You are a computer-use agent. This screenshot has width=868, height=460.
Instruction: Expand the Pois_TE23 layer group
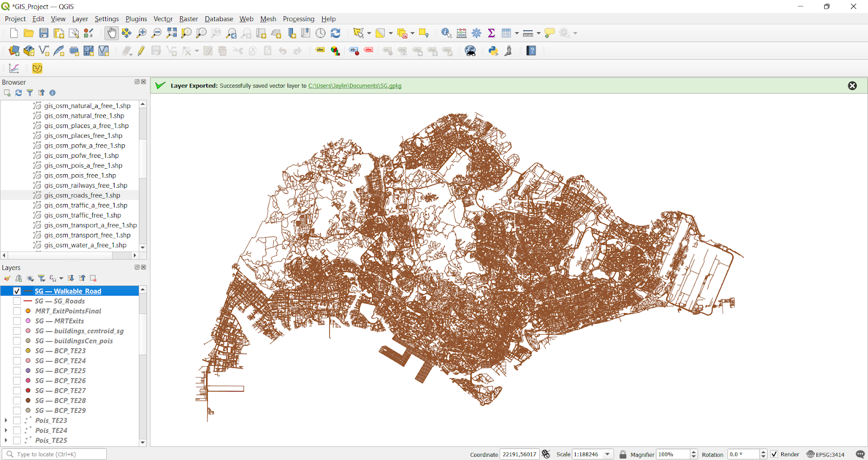[x=6, y=420]
